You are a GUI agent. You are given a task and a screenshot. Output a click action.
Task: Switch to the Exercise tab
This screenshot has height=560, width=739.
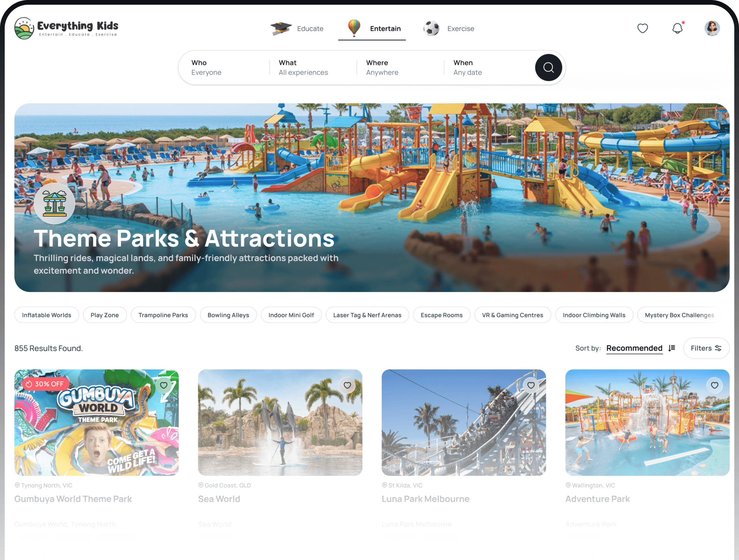point(449,29)
